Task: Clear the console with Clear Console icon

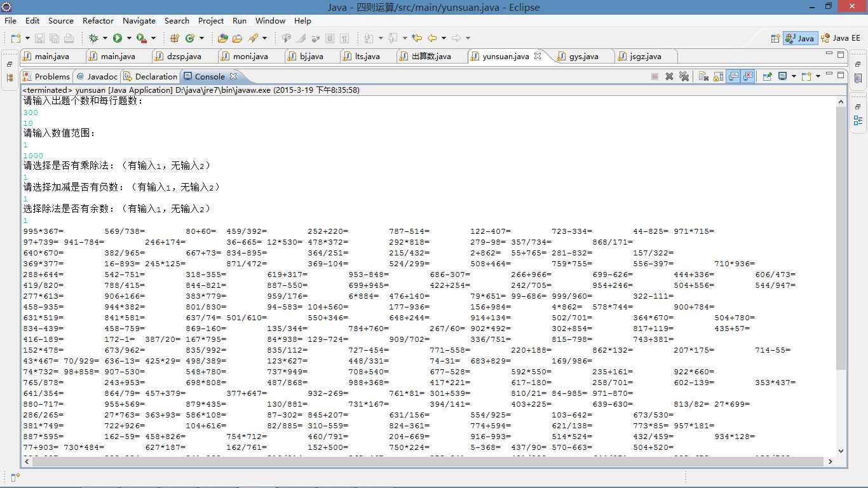Action: coord(703,76)
